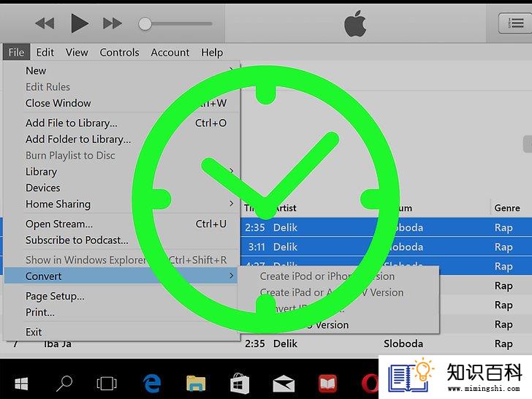532x399 pixels.
Task: Select the 3:11 Delik song row
Action: (x=386, y=247)
